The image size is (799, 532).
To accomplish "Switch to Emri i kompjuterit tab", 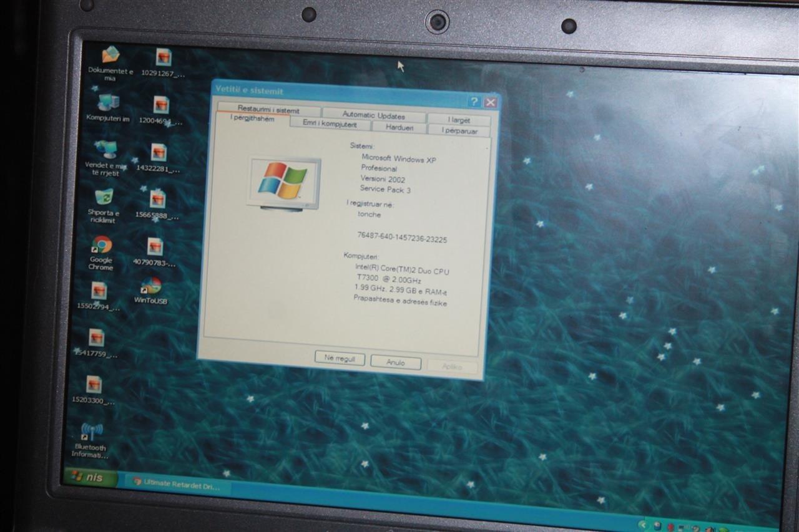I will pyautogui.click(x=330, y=124).
